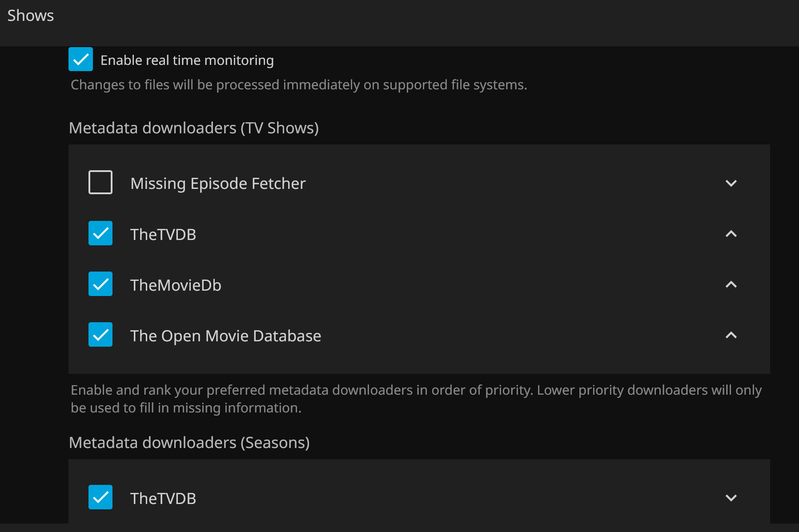
Task: Click TheTVDB text in TV Shows list
Action: coord(163,234)
